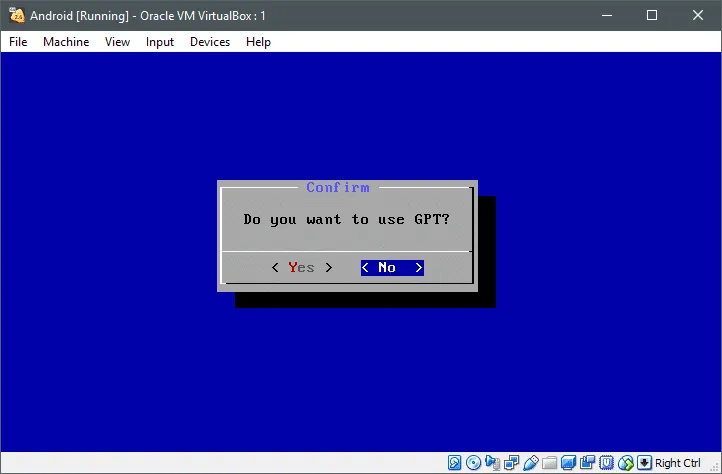722x474 pixels.
Task: Click the Right Ctrl host key label
Action: 677,463
